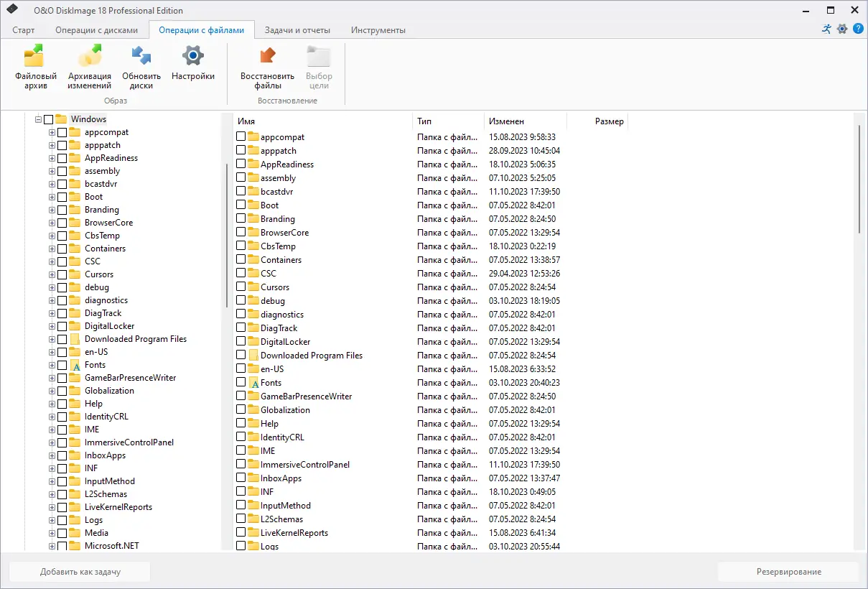Click Добавить как задачу button

(80, 572)
